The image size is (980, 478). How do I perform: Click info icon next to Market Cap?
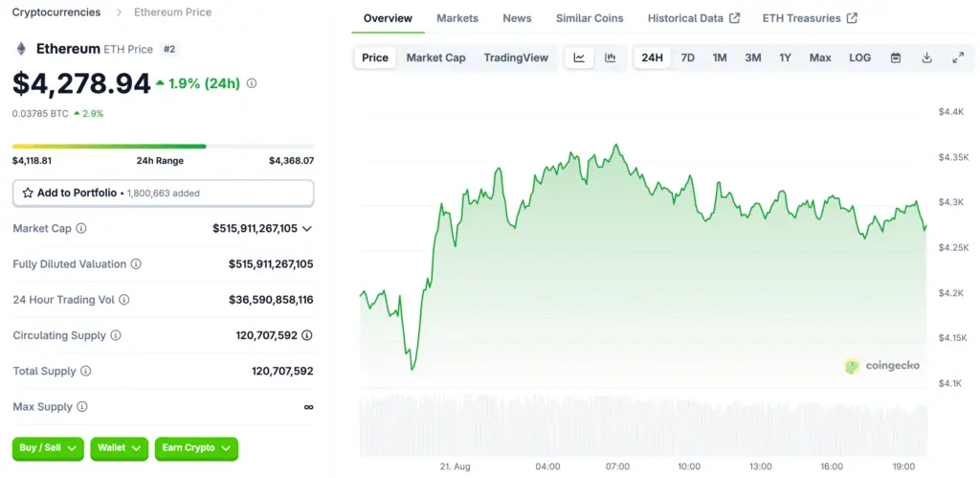81,229
